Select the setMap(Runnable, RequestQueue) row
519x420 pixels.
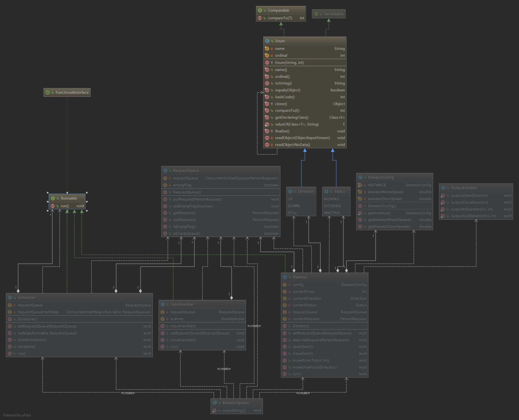click(x=79, y=333)
